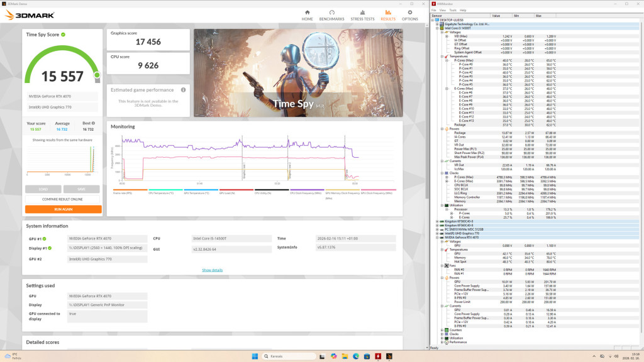Click the info icon beside Estimated game performance
Image resolution: width=644 pixels, height=362 pixels.
183,90
